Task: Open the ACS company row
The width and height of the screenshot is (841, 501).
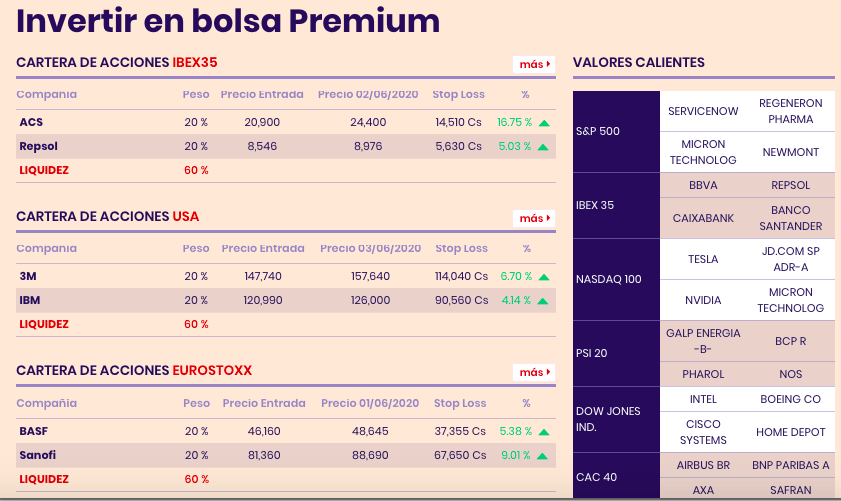Action: tap(31, 122)
